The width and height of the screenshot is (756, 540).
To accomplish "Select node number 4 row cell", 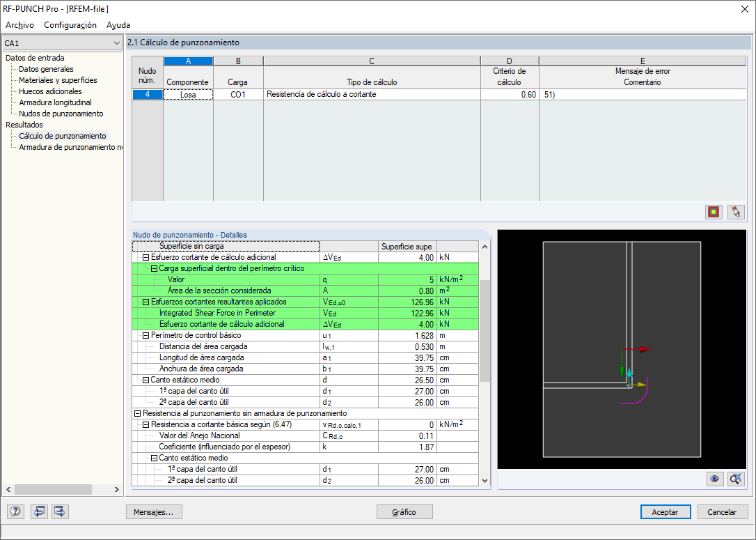I will (x=148, y=95).
